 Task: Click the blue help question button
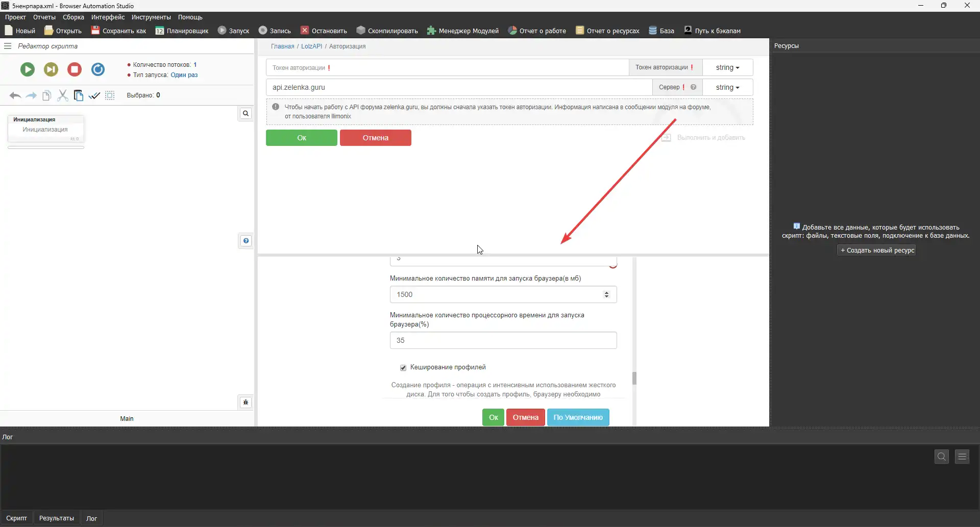tap(246, 241)
